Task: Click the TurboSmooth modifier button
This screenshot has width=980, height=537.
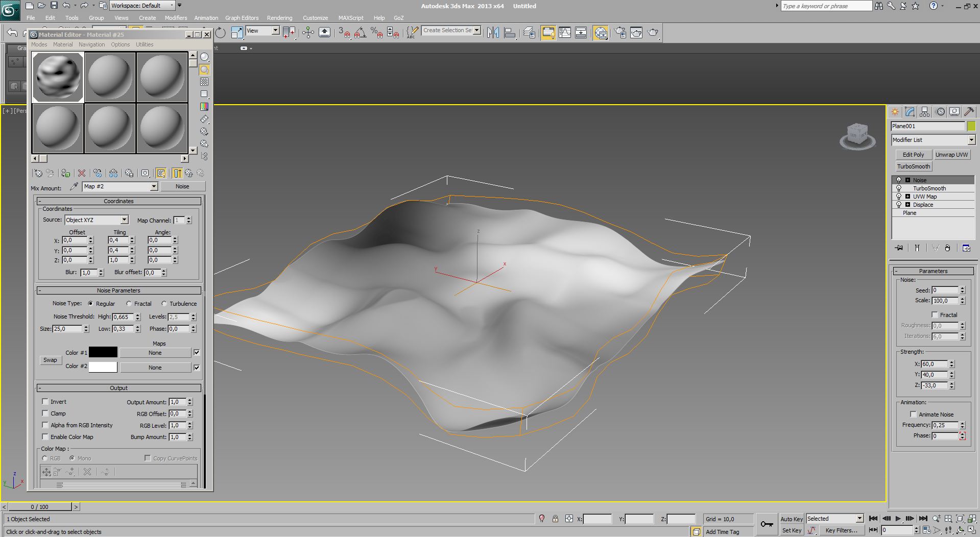Action: pos(913,166)
